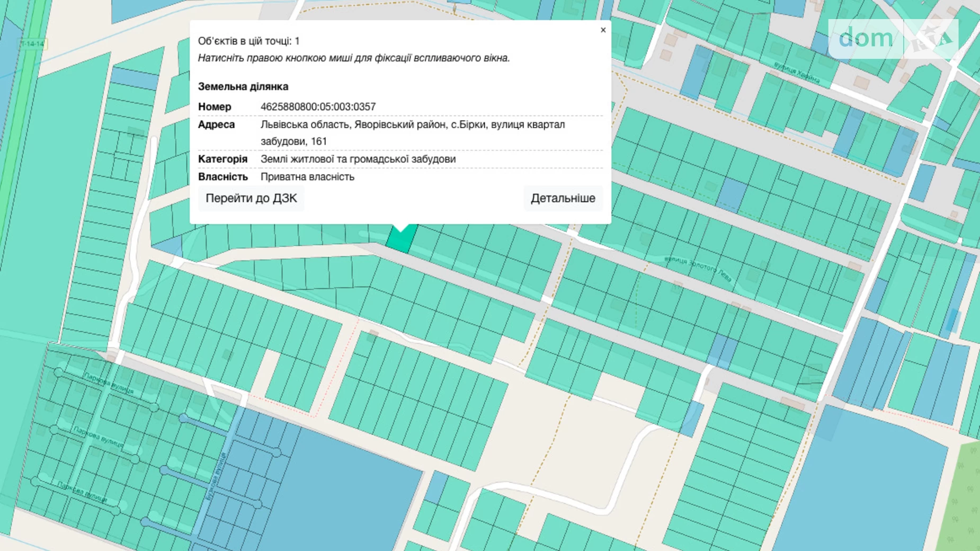This screenshot has width=980, height=551.
Task: Open 'Детальніше' details button
Action: 563,198
